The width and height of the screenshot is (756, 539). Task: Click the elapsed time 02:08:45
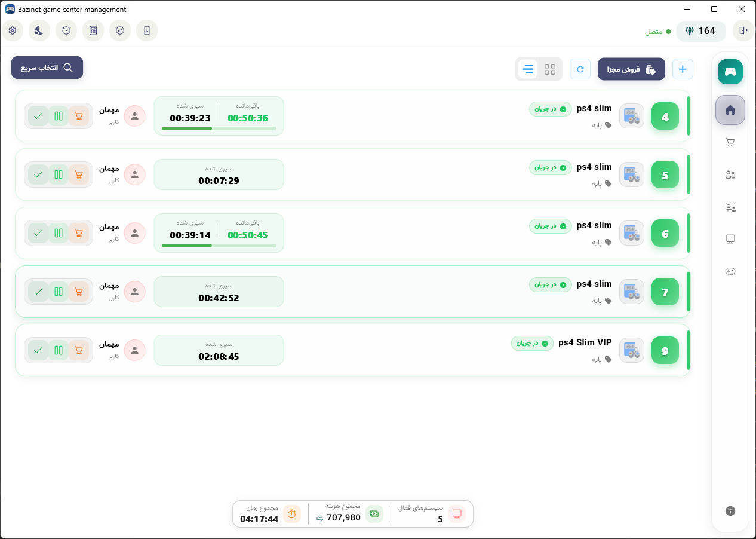[219, 357]
